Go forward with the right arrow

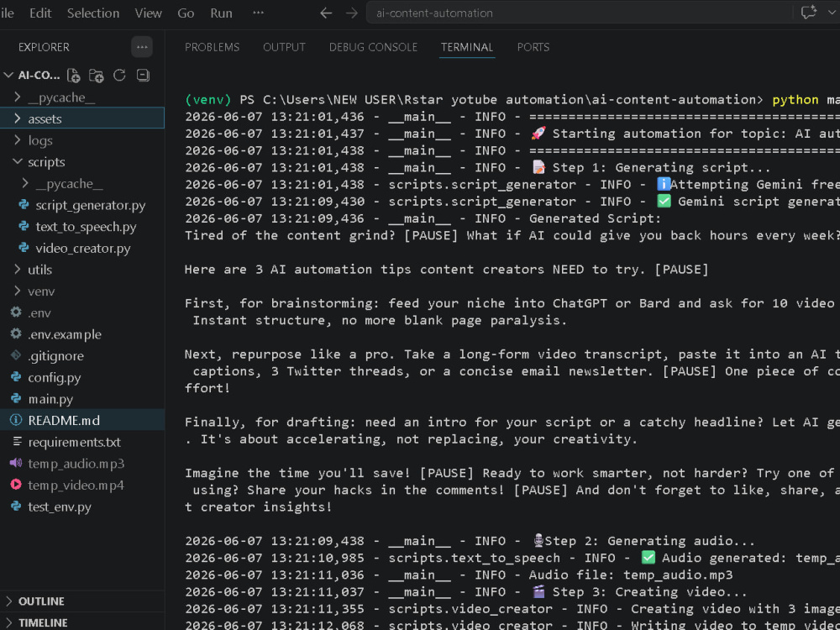pos(351,13)
